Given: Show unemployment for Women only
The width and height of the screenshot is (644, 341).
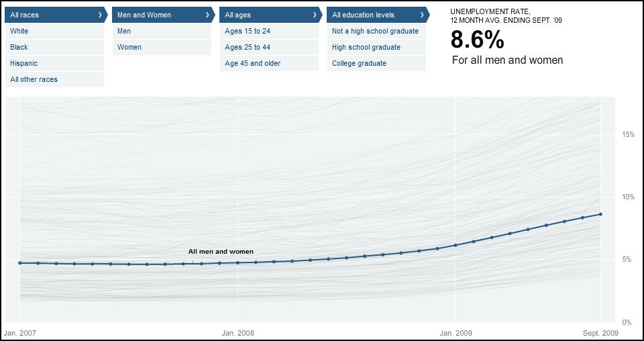Looking at the screenshot, I should 161,47.
